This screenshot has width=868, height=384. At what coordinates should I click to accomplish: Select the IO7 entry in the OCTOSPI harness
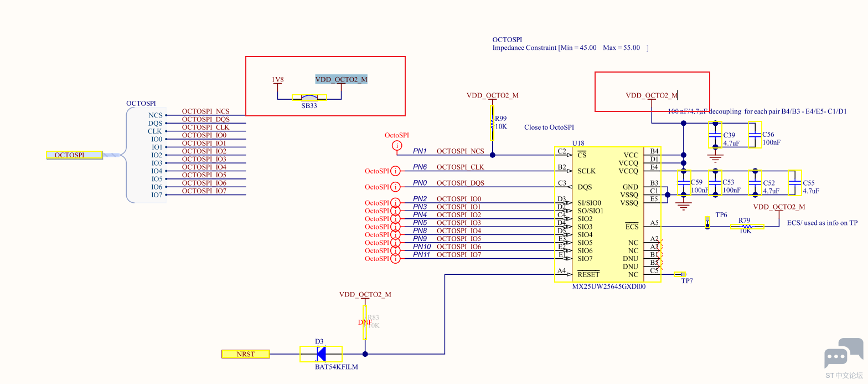tap(157, 195)
